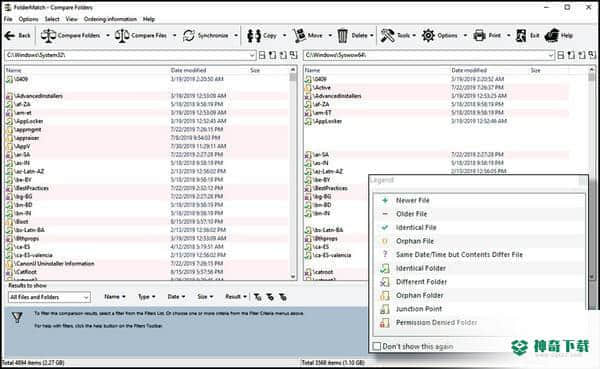Click the Permission Denied Folder legend icon
This screenshot has width=600, height=369.
(385, 323)
